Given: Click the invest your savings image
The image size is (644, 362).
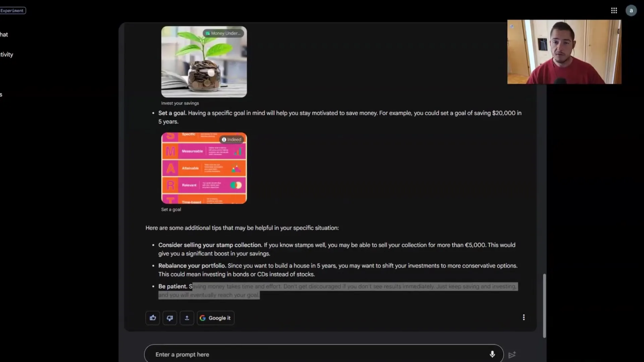Looking at the screenshot, I should pyautogui.click(x=204, y=61).
